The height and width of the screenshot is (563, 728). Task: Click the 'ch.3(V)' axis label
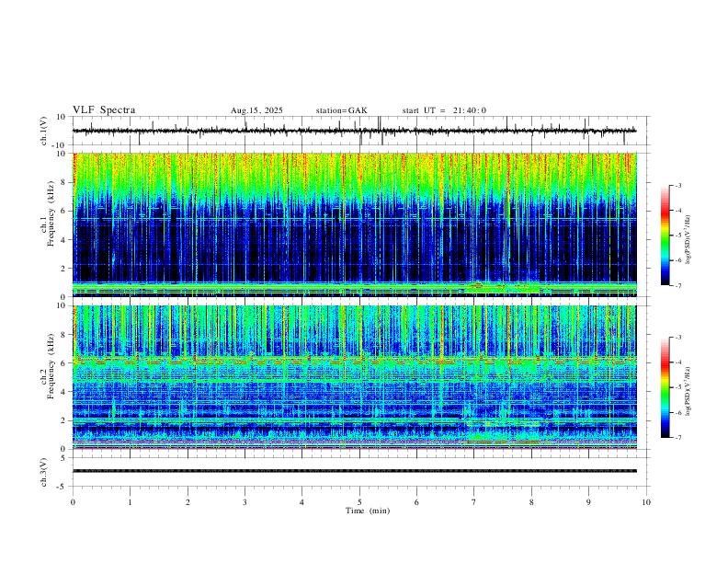(x=44, y=472)
